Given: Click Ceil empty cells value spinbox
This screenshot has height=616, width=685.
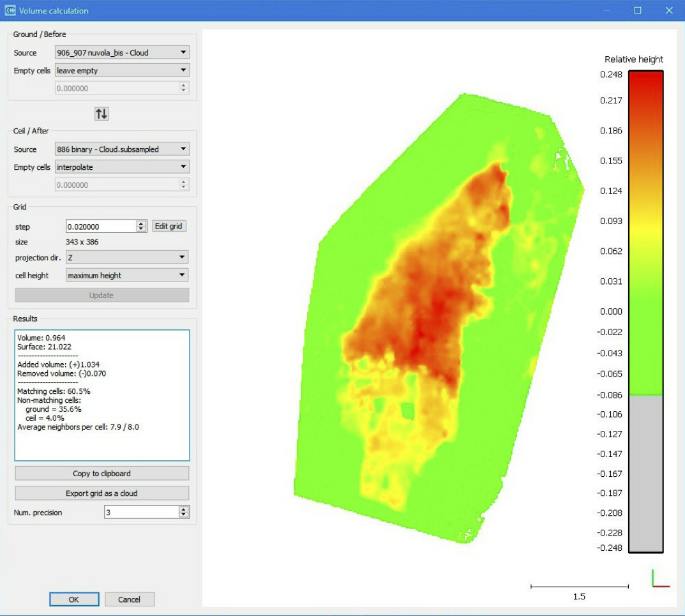Looking at the screenshot, I should (x=122, y=185).
